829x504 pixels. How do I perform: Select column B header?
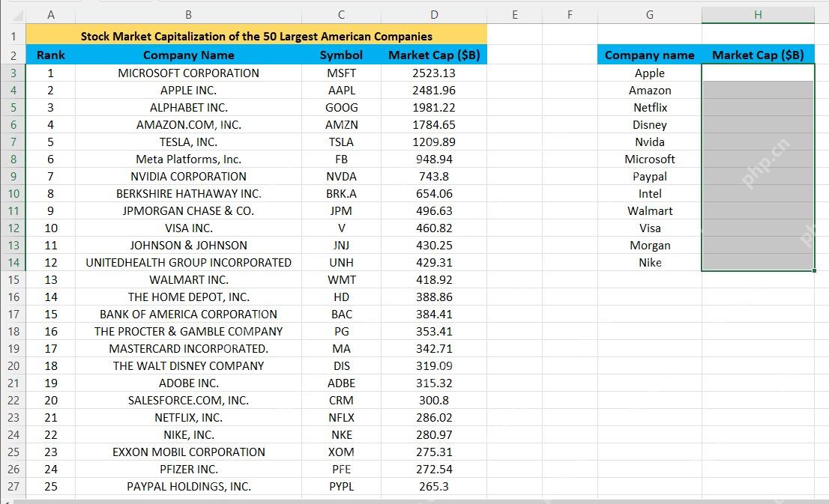pos(188,15)
